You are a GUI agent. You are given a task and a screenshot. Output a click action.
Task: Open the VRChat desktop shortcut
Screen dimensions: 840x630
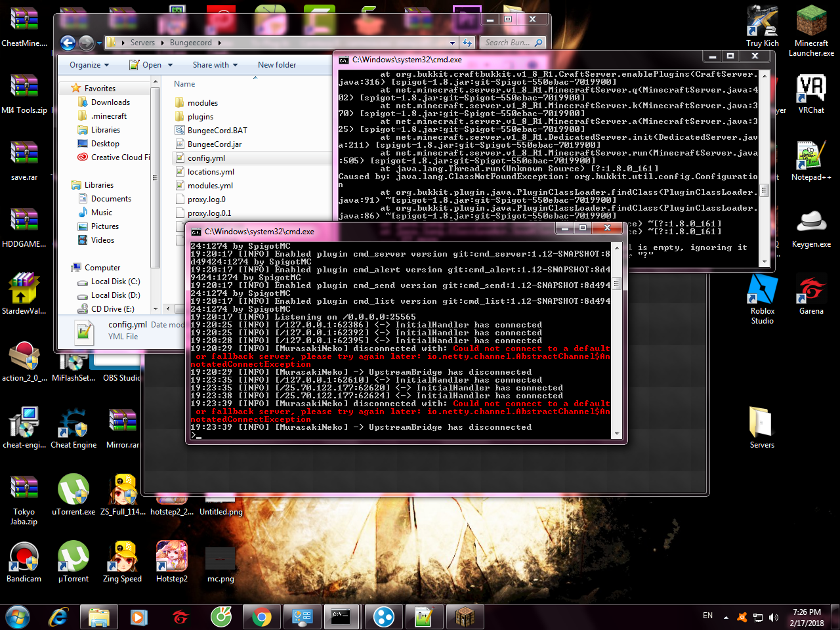tap(811, 91)
